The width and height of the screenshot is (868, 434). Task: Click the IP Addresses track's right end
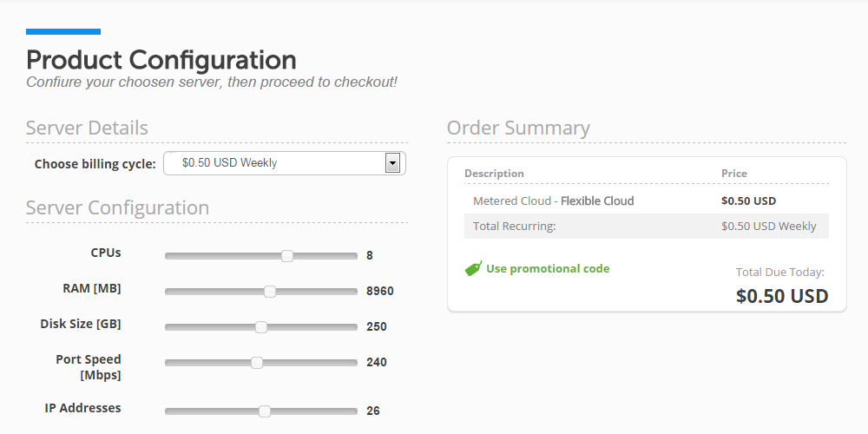(354, 411)
